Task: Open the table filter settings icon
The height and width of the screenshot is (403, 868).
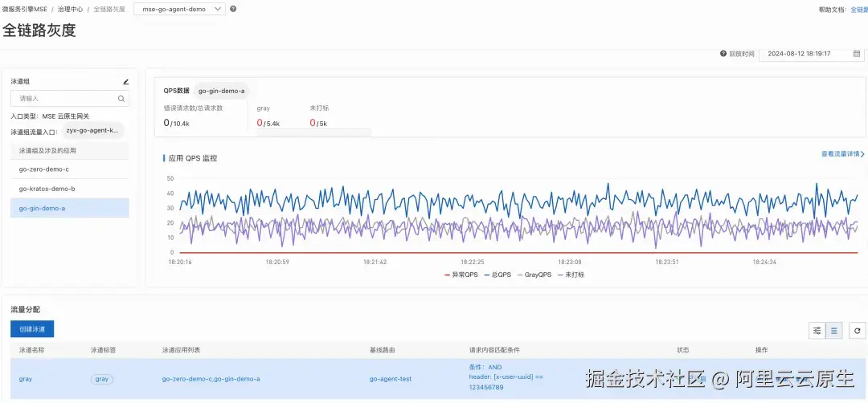Action: [817, 331]
